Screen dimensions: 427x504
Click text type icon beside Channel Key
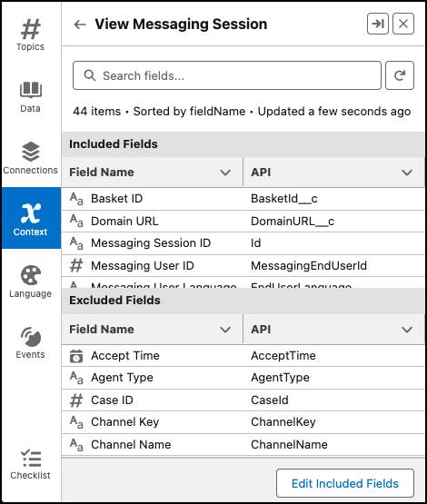point(76,422)
